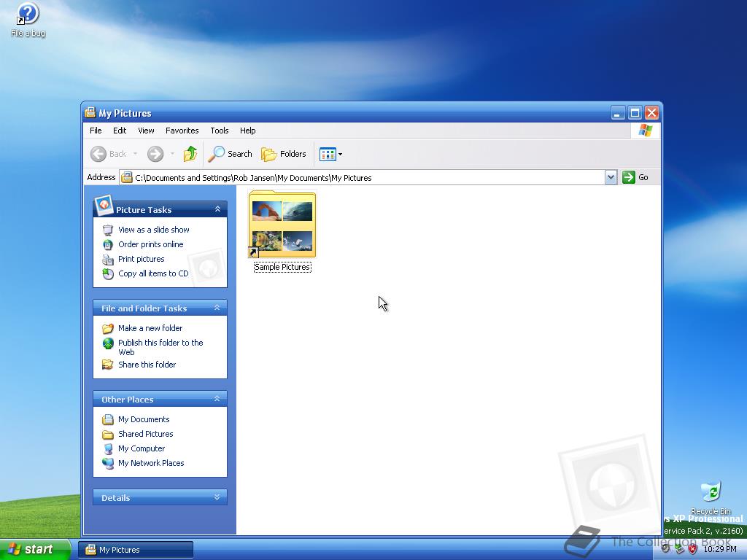The width and height of the screenshot is (747, 560).
Task: Click the Windows flag logo in menu bar
Action: [646, 131]
